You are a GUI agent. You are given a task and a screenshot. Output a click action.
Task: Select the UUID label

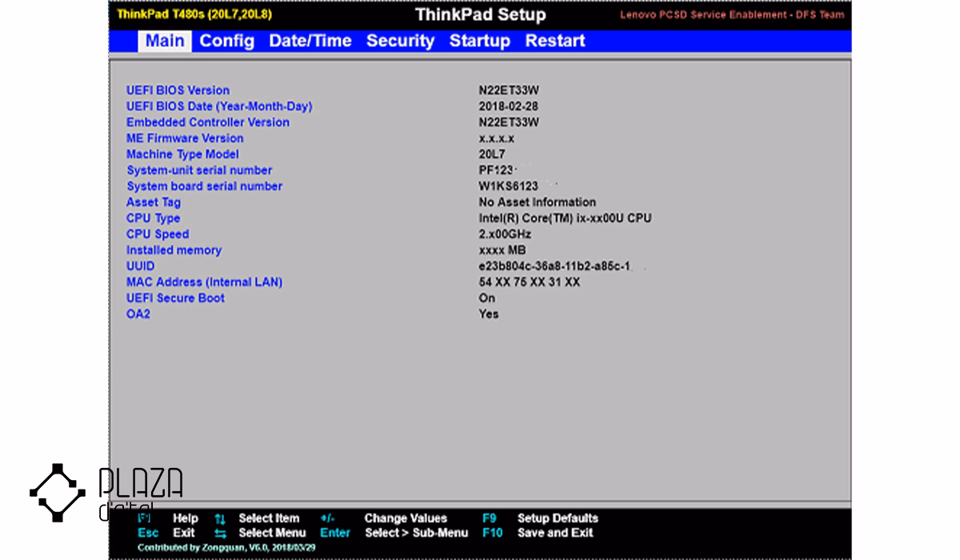click(140, 266)
